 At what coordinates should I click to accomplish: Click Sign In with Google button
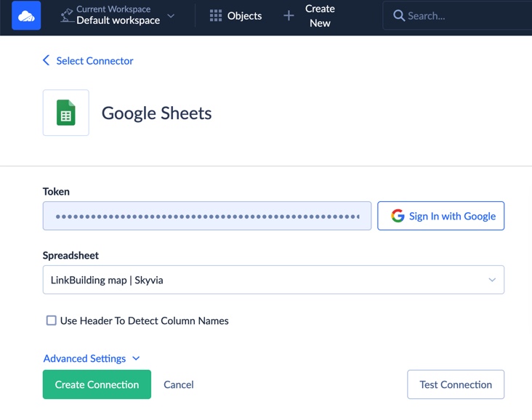pyautogui.click(x=440, y=216)
